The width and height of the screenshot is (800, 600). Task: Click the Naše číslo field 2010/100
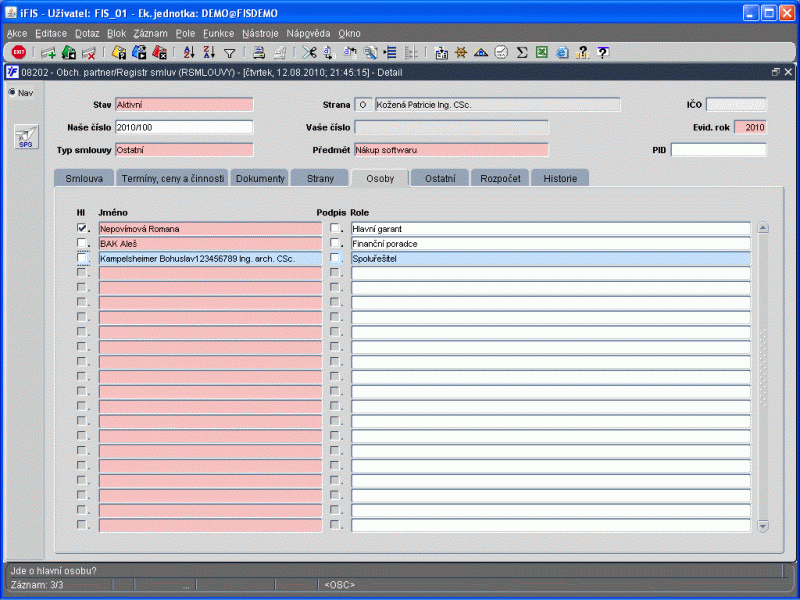184,127
